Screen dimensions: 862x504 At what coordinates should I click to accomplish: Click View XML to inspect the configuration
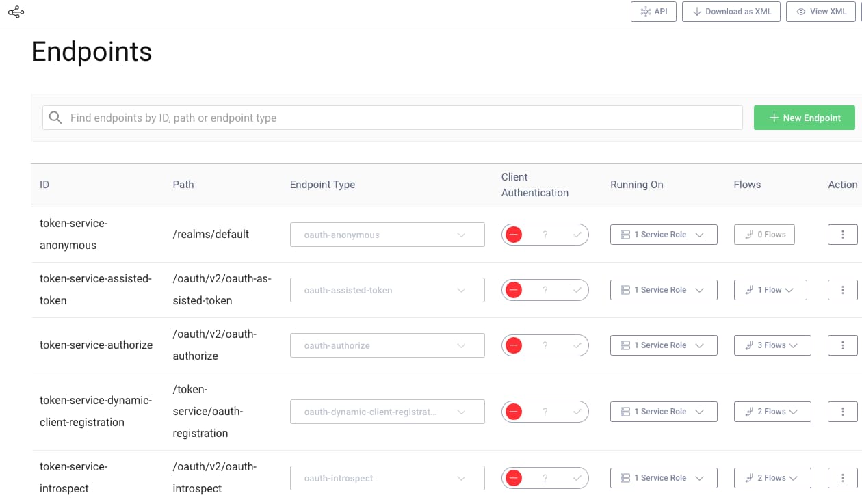pyautogui.click(x=820, y=12)
